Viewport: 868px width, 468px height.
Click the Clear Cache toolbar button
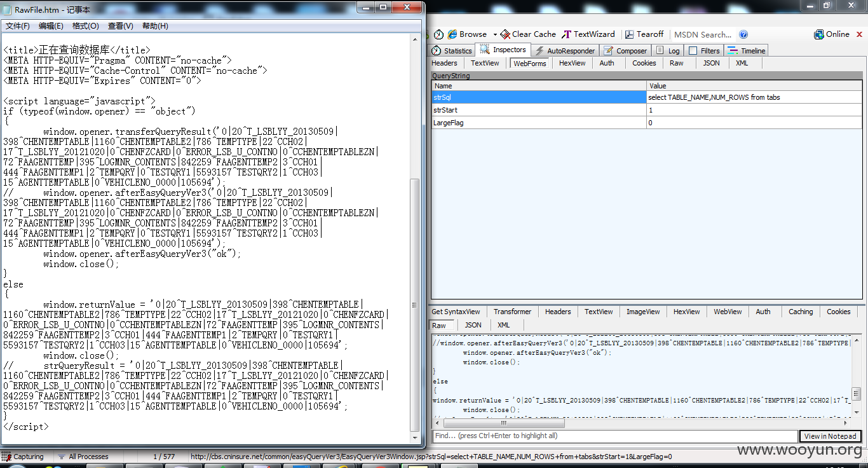pyautogui.click(x=528, y=34)
